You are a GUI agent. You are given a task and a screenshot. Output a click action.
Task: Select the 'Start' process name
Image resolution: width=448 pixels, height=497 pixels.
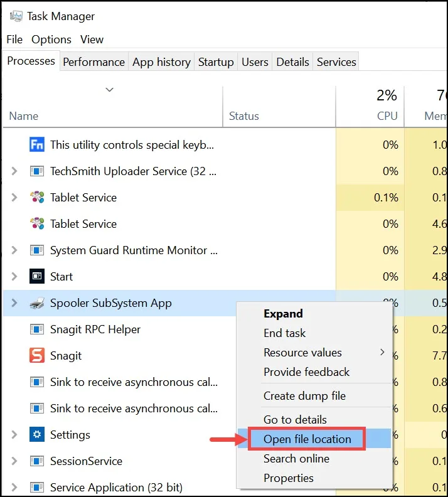[61, 276]
